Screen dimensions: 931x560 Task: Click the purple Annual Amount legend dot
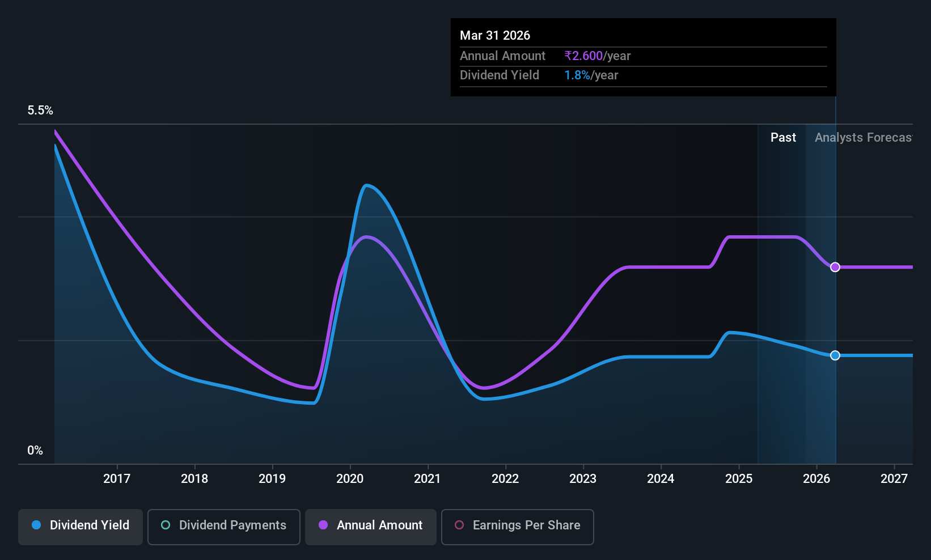tap(323, 525)
